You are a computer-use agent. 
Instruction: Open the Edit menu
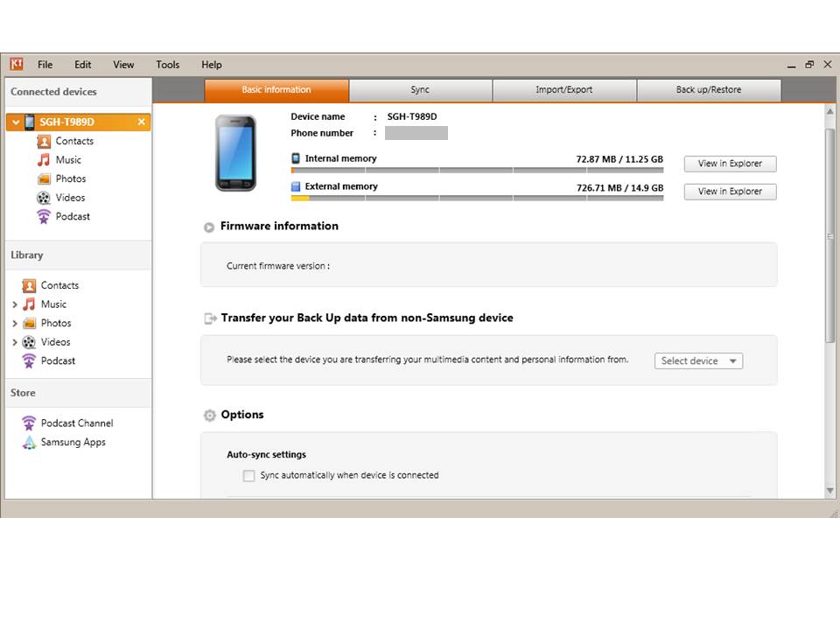[x=82, y=65]
